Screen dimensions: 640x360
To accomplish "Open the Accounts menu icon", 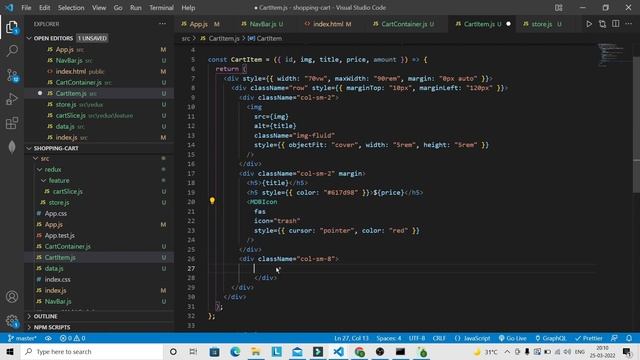I will [12, 297].
